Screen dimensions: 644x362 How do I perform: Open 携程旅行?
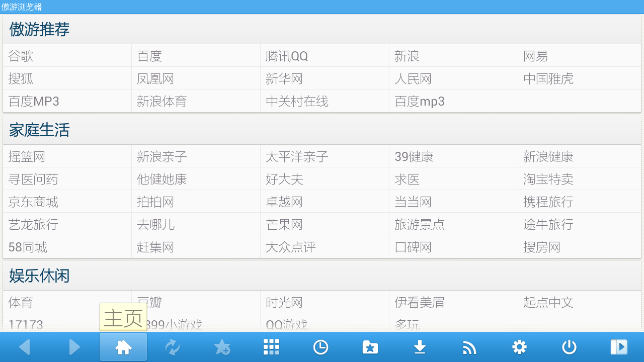[548, 202]
